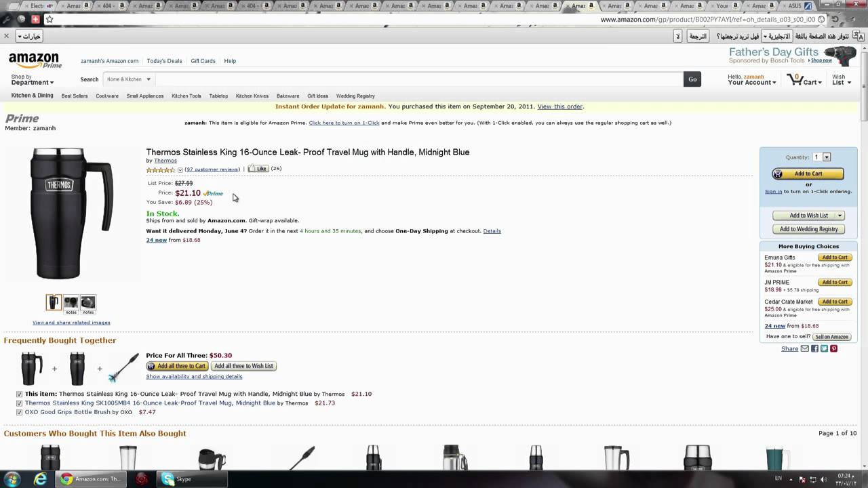Open the Shop by Department menu
Viewport: 868px width, 488px height.
tap(32, 80)
